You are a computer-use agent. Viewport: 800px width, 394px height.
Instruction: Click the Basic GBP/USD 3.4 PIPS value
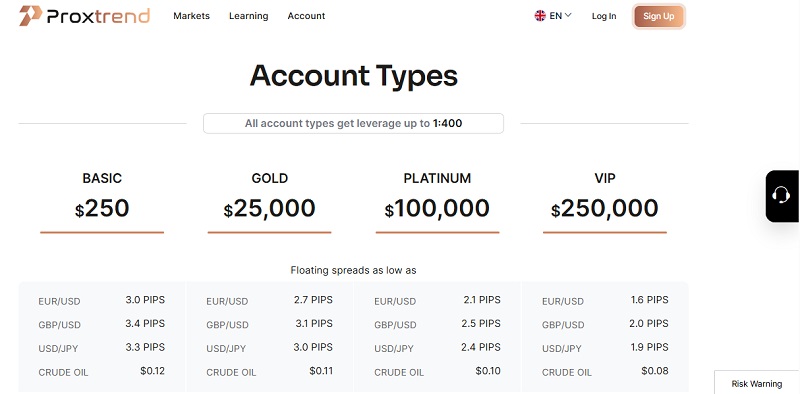click(145, 323)
